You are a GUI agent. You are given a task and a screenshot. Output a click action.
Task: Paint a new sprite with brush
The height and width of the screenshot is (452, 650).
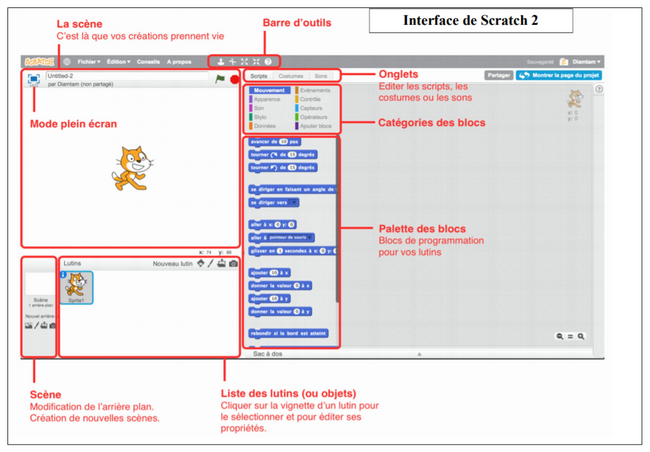[x=211, y=263]
